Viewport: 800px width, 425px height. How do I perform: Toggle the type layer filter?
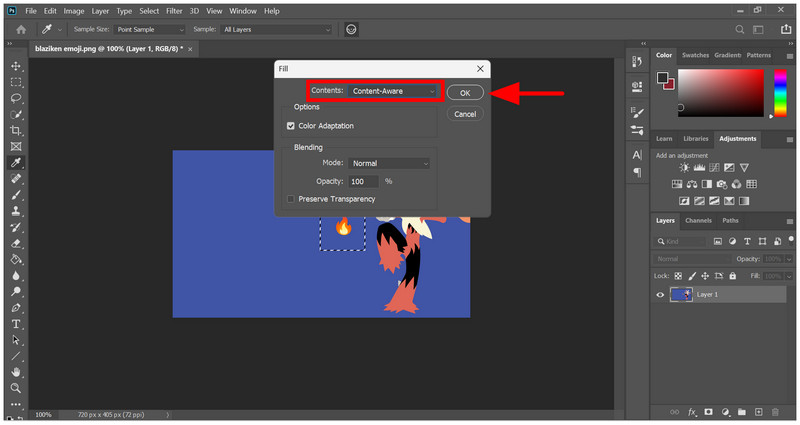click(x=747, y=241)
